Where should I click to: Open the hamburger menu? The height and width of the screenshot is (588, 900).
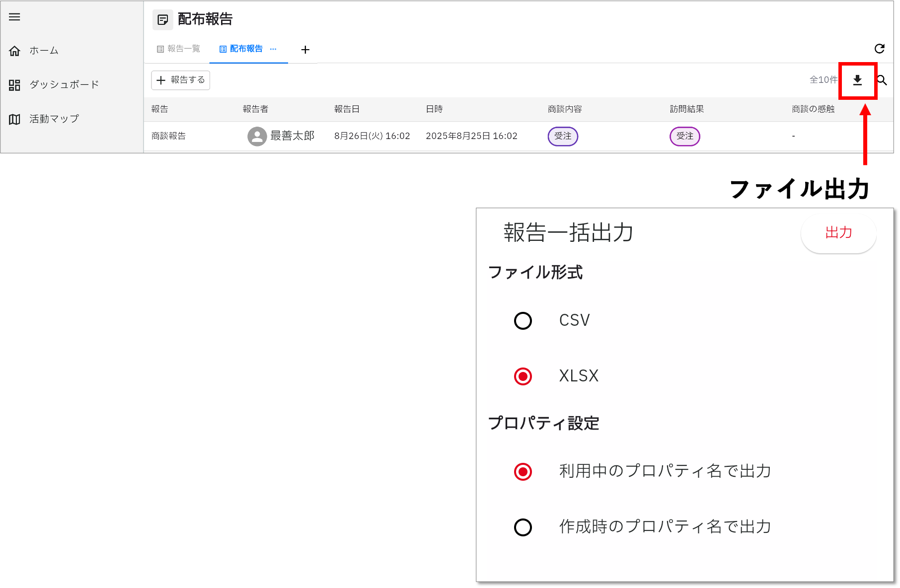point(14,17)
